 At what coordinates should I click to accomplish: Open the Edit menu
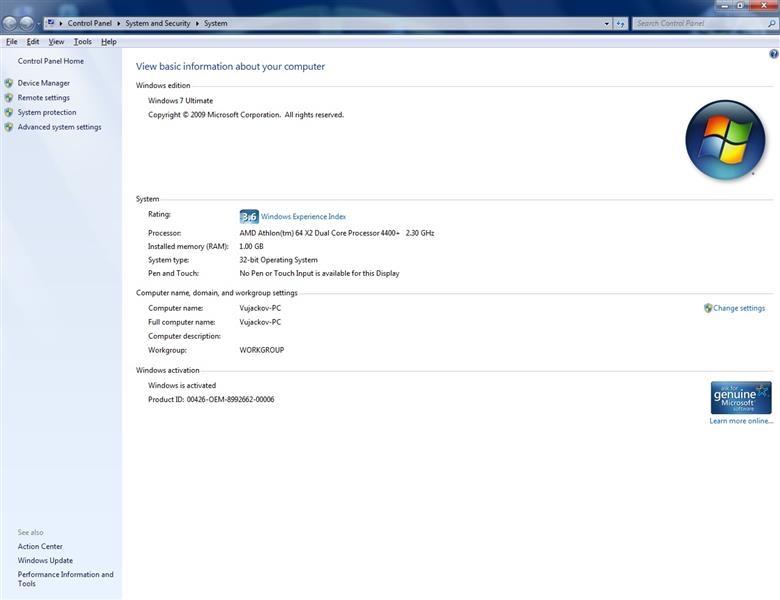click(x=33, y=42)
